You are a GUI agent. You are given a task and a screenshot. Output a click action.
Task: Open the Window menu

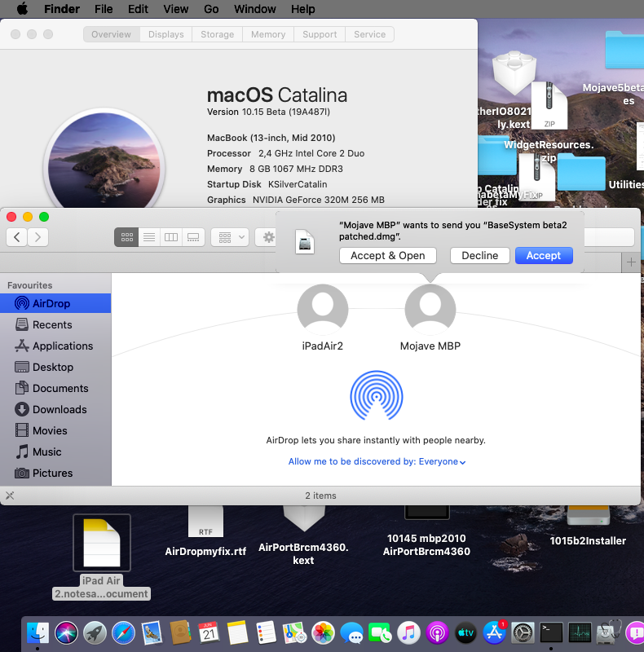[254, 9]
